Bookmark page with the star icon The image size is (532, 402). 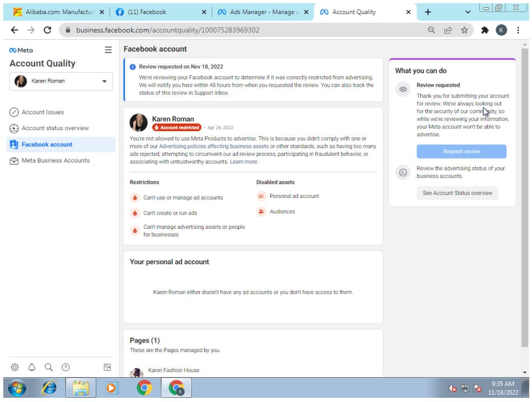(x=464, y=30)
